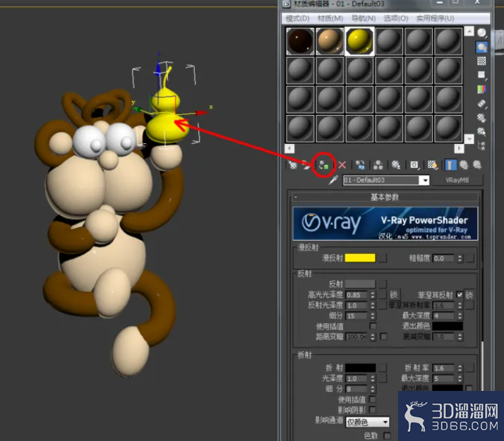
Task: Reset material with the red X icon
Action: [x=342, y=165]
